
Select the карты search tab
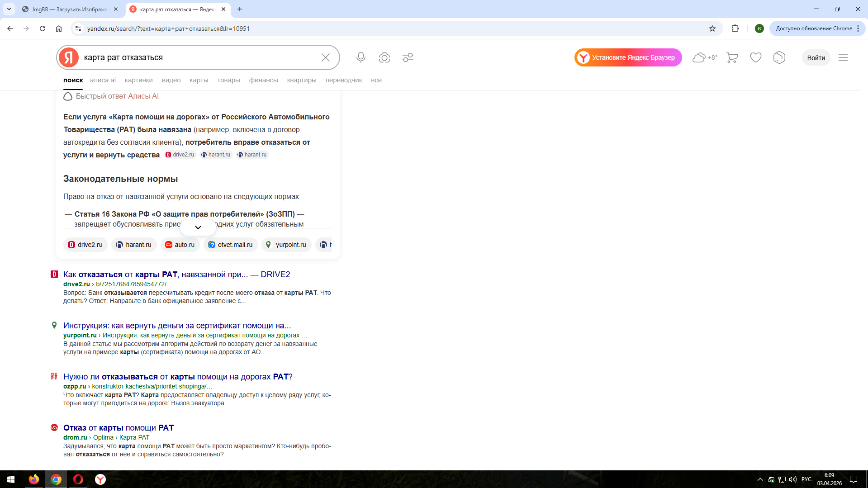(199, 80)
